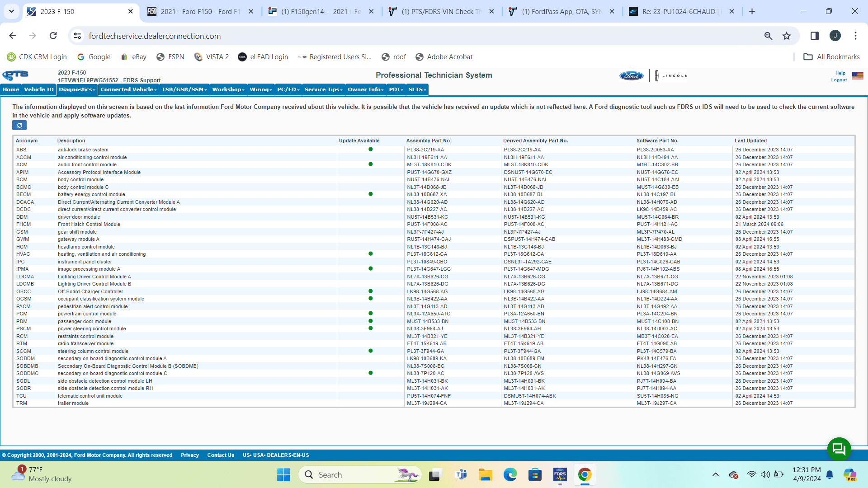Expand the Connected Vehicle menu
The width and height of the screenshot is (868, 488).
coord(128,89)
